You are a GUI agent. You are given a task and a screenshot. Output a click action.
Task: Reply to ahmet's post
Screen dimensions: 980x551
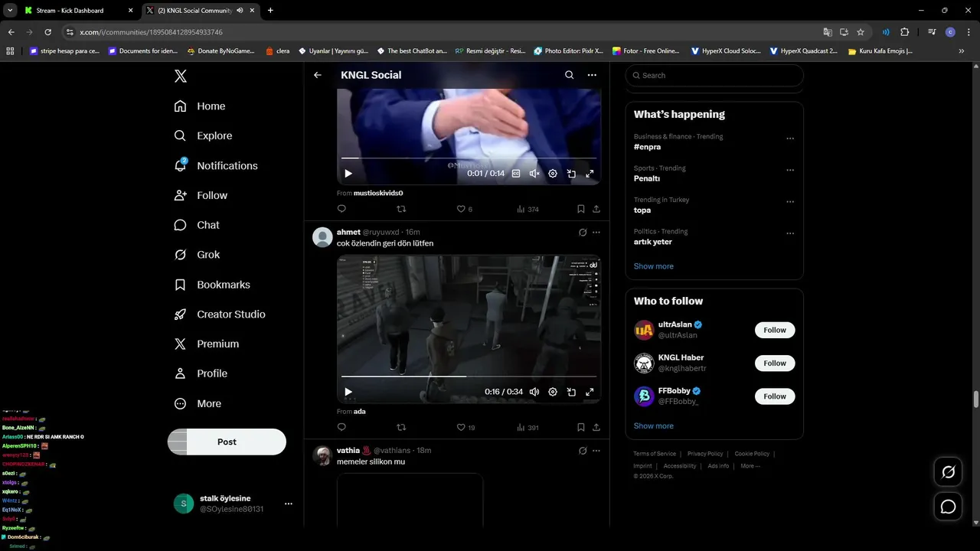[341, 427]
